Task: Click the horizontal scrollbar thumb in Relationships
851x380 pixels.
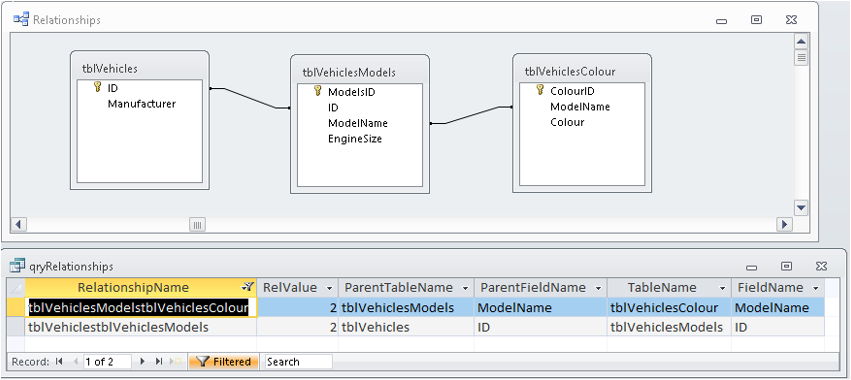Action: [198, 225]
